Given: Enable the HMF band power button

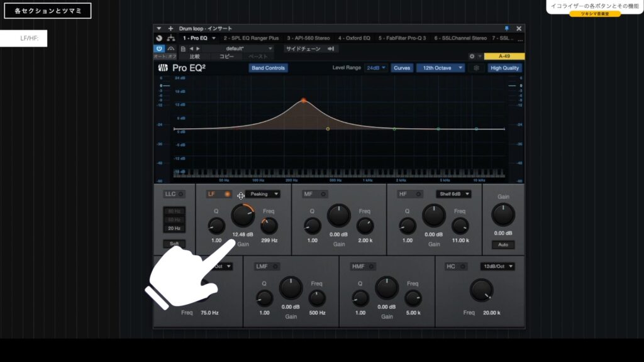Looking at the screenshot, I should [371, 266].
